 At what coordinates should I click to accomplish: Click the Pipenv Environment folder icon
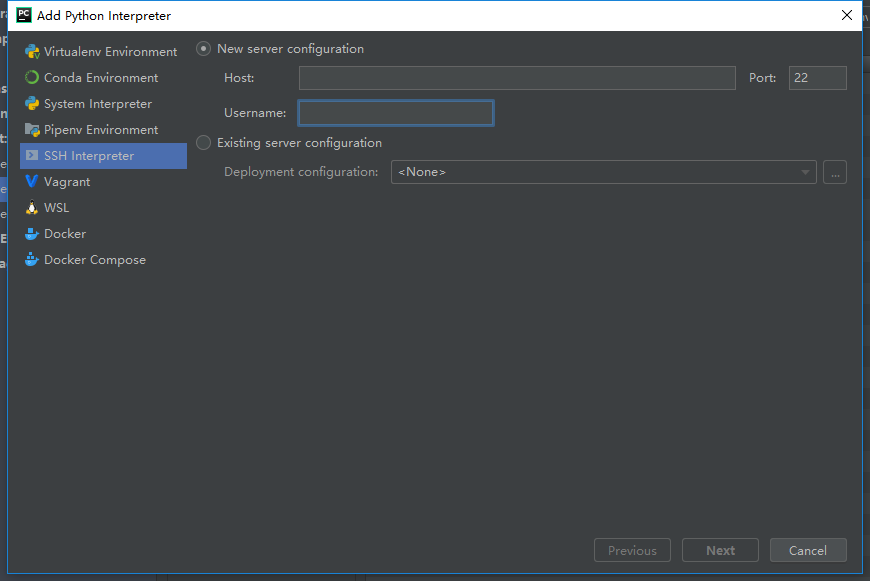point(32,130)
